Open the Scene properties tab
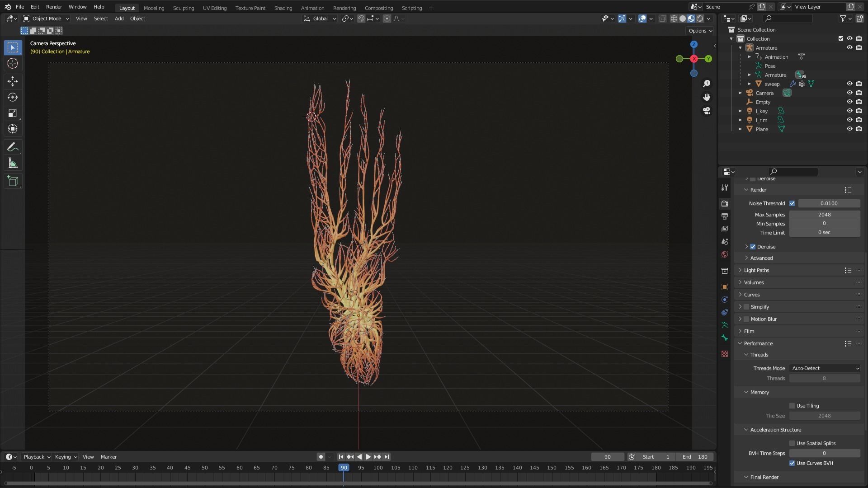This screenshot has width=868, height=488. (725, 242)
